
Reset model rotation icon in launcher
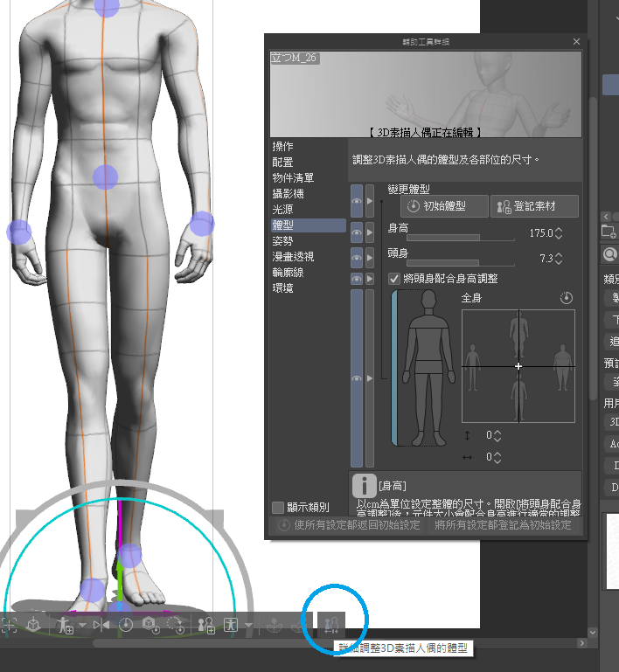point(176,625)
